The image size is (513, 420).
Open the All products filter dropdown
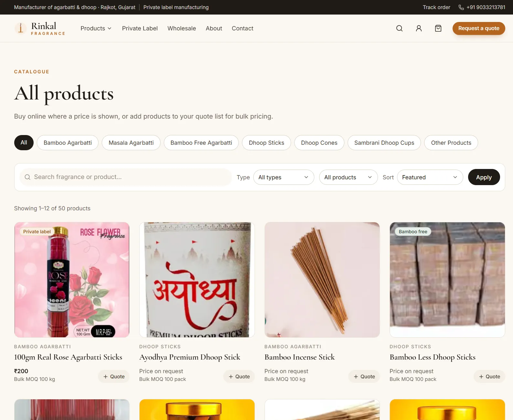(348, 177)
